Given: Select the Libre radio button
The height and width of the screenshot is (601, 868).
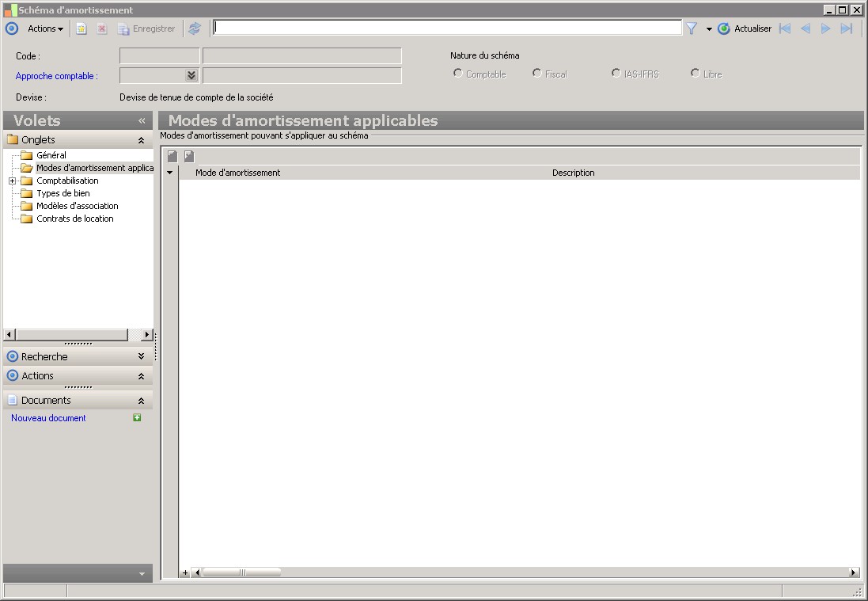Looking at the screenshot, I should 696,73.
